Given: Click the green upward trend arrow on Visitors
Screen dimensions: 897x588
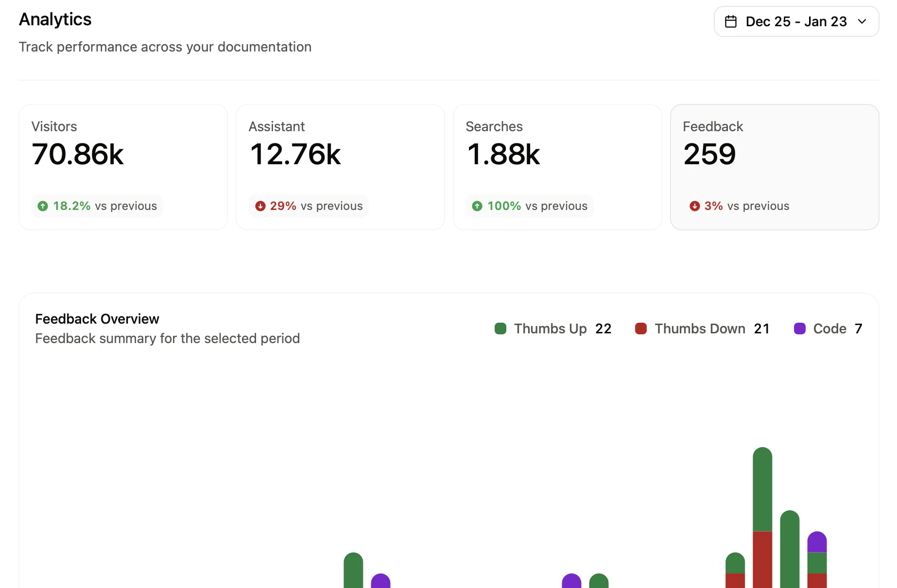Looking at the screenshot, I should (x=42, y=206).
